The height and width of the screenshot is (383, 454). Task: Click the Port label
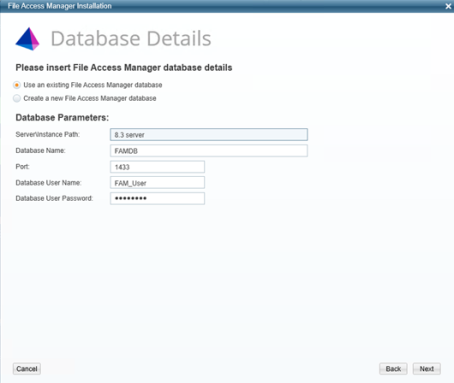point(22,166)
